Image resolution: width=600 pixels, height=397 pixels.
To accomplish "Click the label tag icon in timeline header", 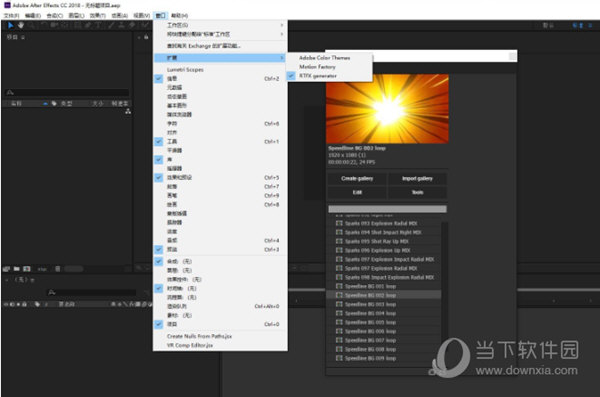I will pyautogui.click(x=37, y=304).
